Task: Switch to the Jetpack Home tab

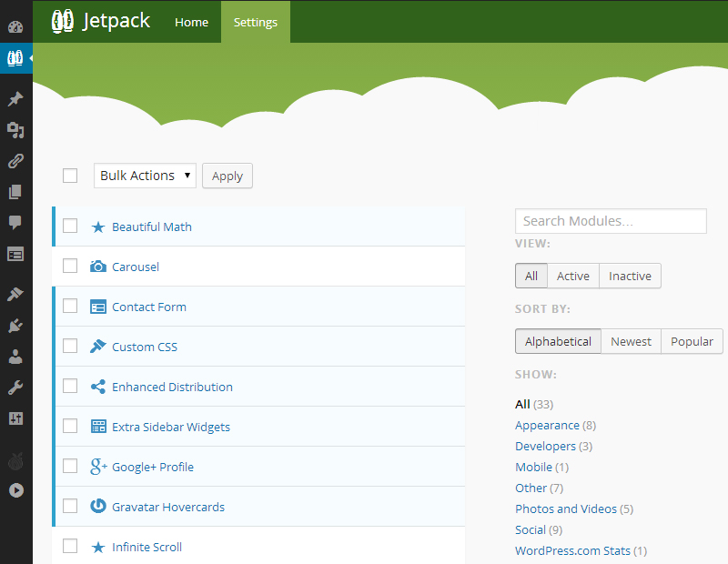Action: [191, 22]
